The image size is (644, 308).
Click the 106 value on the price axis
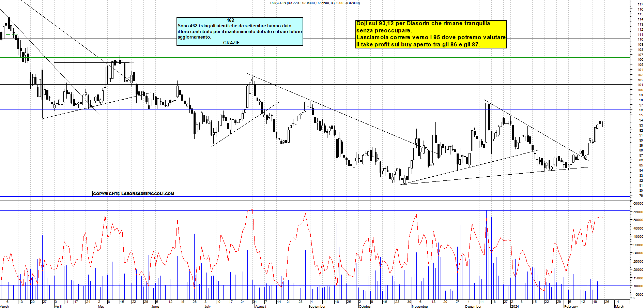[641, 60]
